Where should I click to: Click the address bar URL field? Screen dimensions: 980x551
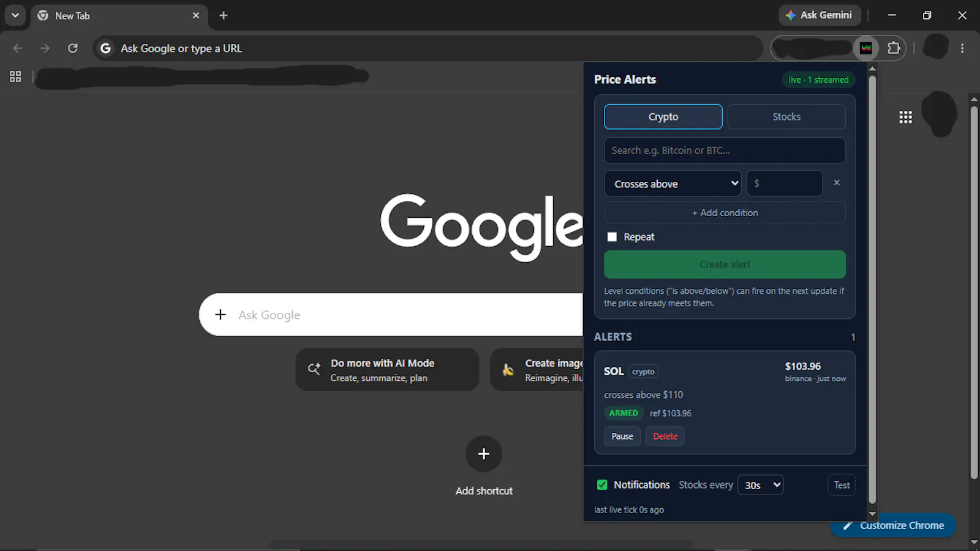click(x=429, y=48)
